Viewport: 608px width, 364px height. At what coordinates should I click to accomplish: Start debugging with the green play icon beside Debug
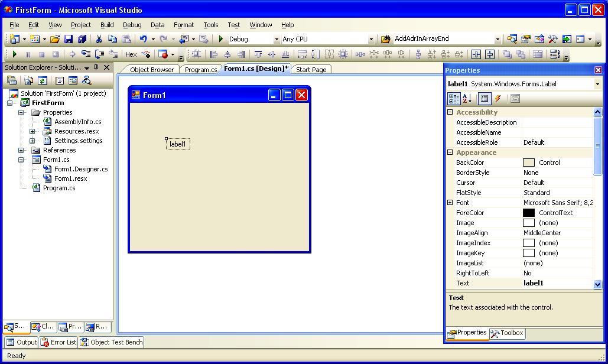click(x=221, y=39)
